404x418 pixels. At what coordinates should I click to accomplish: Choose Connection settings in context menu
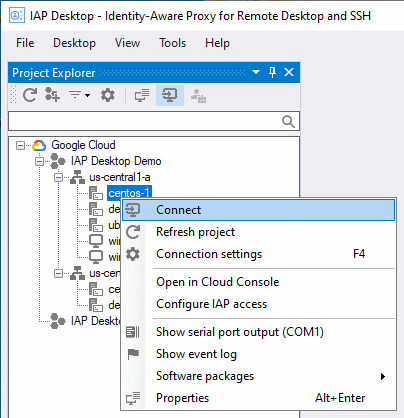259,254
